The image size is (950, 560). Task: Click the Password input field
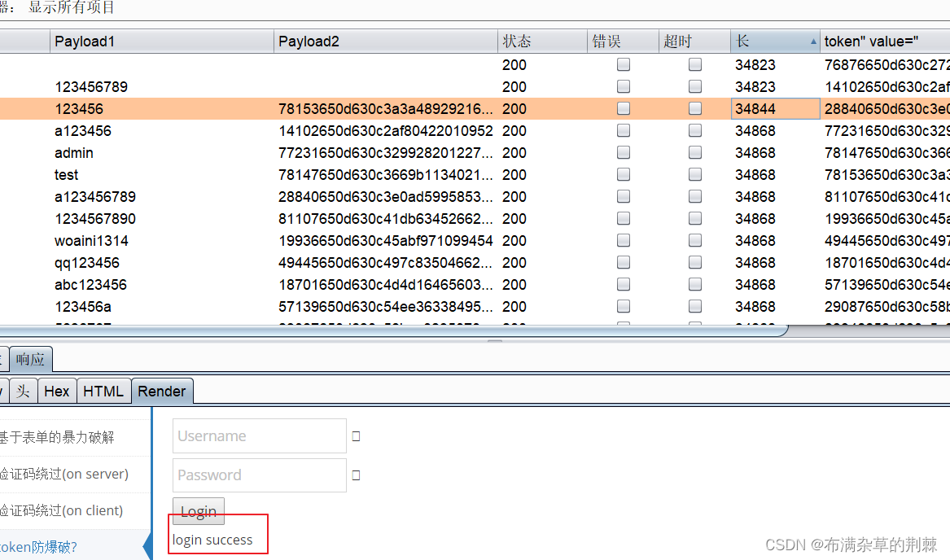click(260, 475)
